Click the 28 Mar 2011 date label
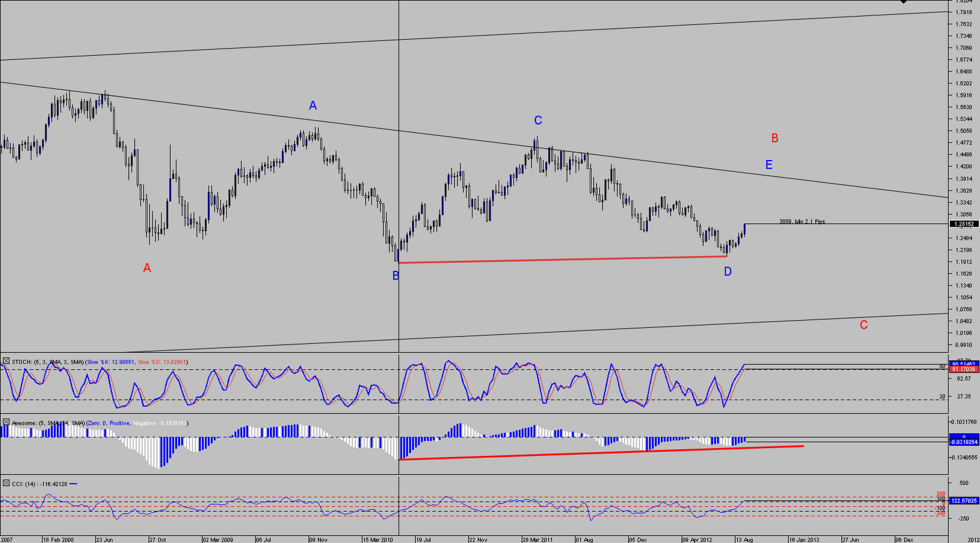The image size is (980, 543). pyautogui.click(x=538, y=540)
